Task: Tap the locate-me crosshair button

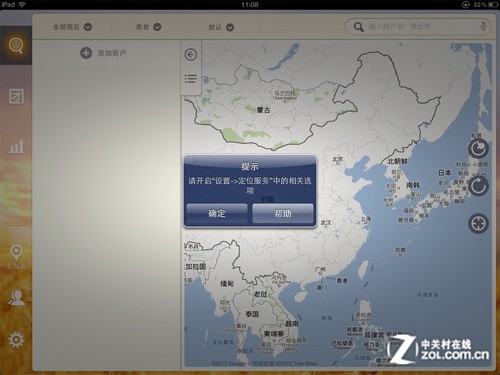Action: tap(478, 223)
